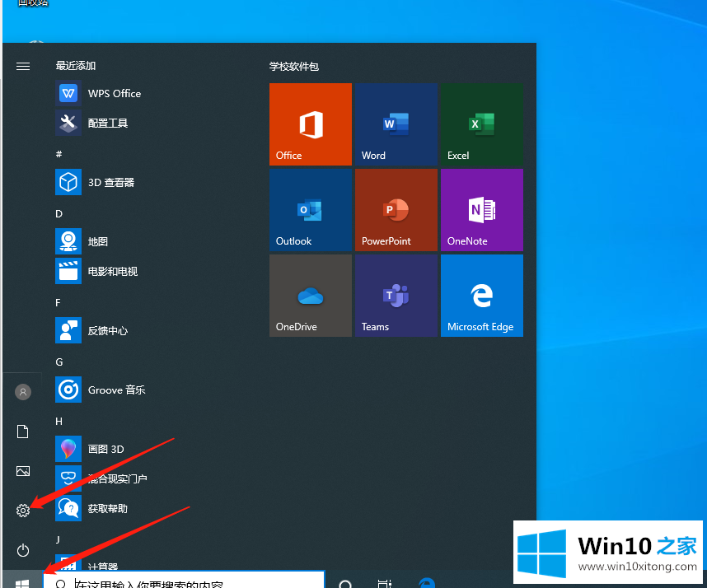Open the WPS Office app
707x588 pixels.
point(98,93)
